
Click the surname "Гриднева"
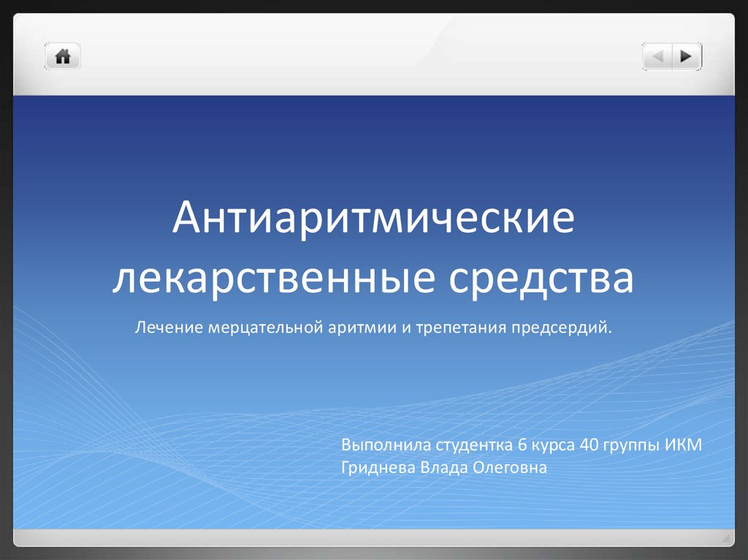coord(378,467)
